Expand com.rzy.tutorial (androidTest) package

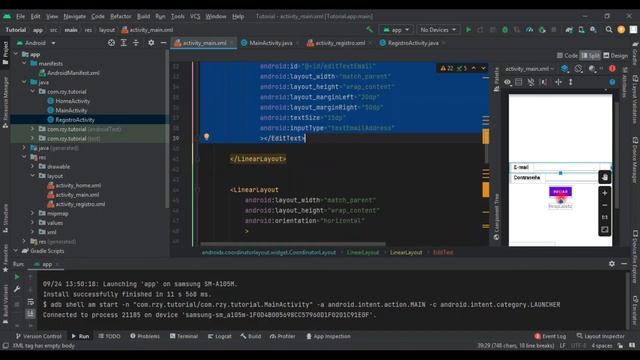pyautogui.click(x=32, y=129)
